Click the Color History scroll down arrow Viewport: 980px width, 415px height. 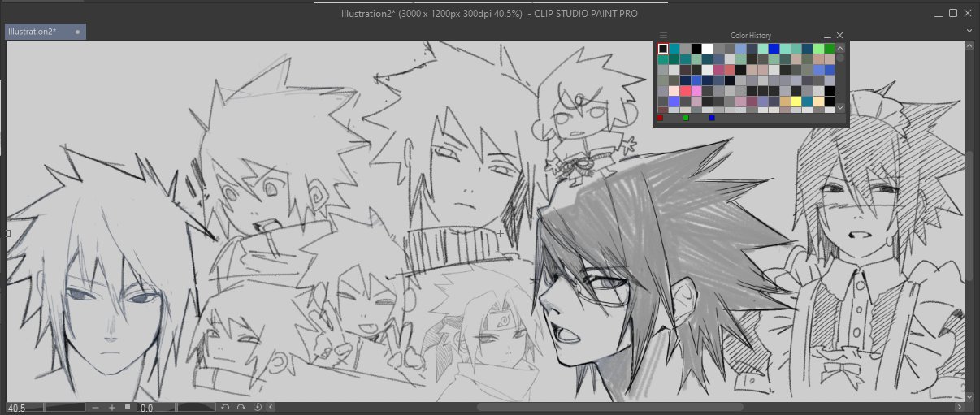[840, 107]
